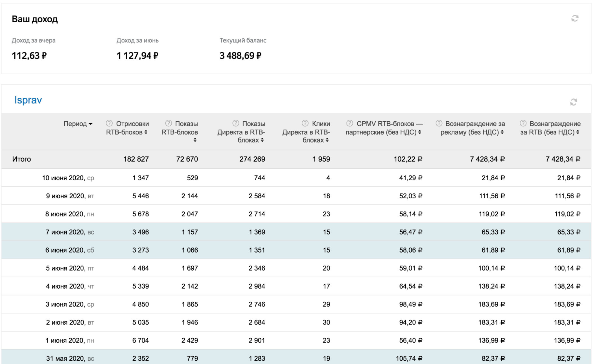610x364 pixels.
Task: Sort by CPMV RTB-блоков партнерские arrows
Action: coord(420,132)
